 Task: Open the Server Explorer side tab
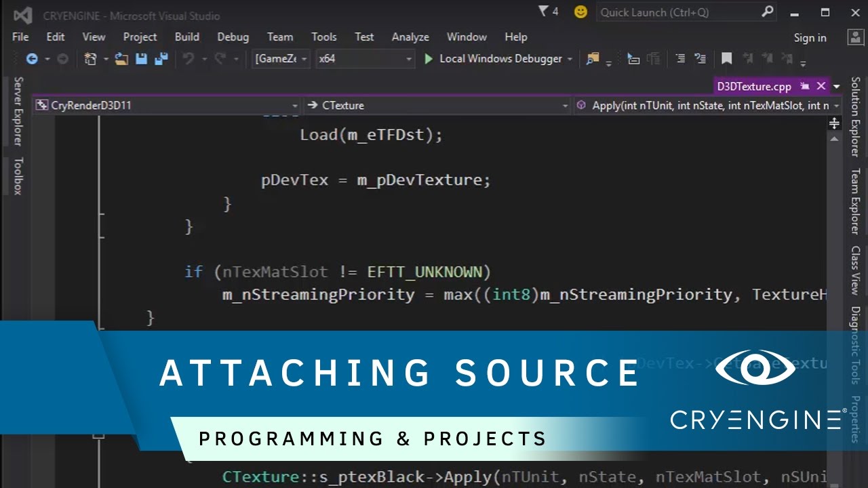pos(18,112)
